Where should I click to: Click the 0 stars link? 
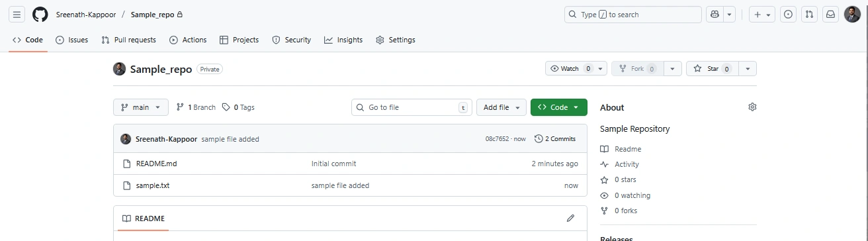coord(618,179)
